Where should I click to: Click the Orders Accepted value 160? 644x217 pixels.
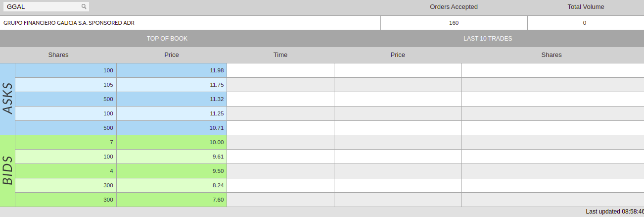click(x=454, y=23)
